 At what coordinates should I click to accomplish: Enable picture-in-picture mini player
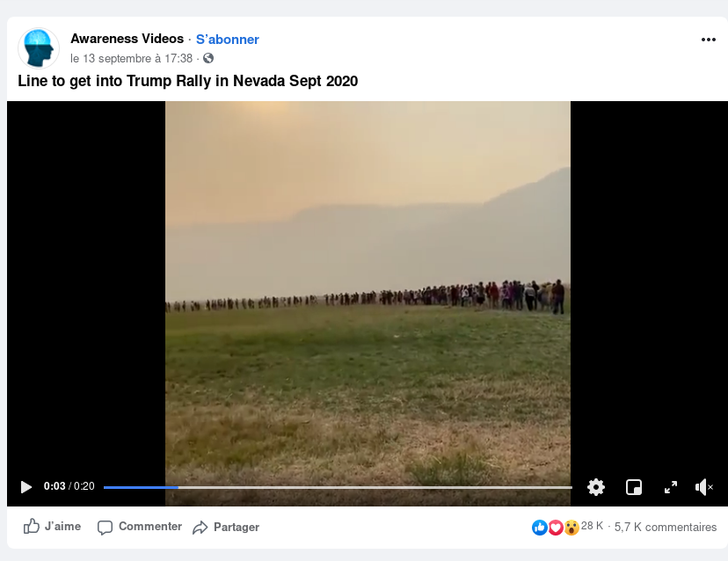[x=634, y=487]
